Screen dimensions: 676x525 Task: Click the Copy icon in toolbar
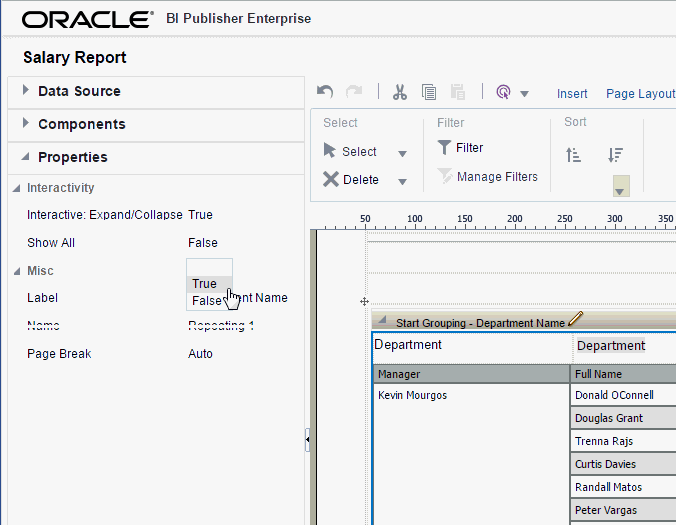[429, 92]
